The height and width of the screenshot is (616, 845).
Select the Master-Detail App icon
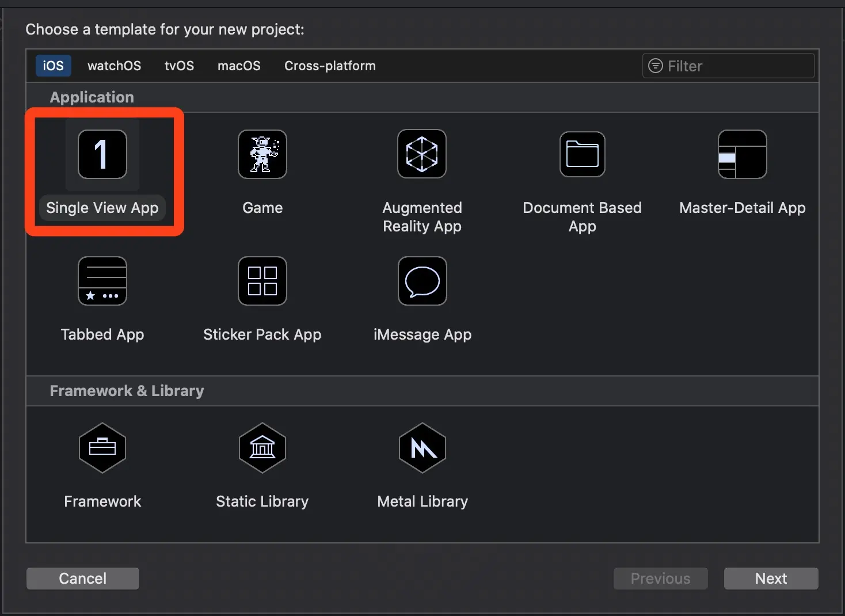[743, 154]
